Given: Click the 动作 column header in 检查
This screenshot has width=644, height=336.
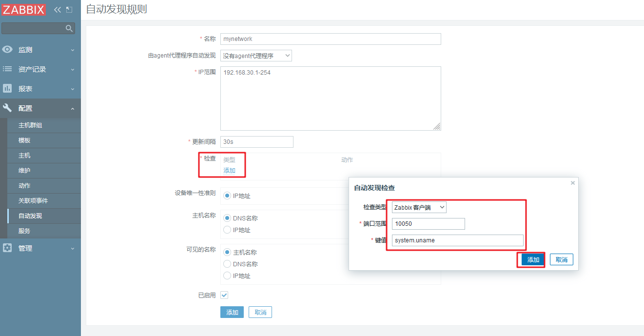Looking at the screenshot, I should pos(347,159).
